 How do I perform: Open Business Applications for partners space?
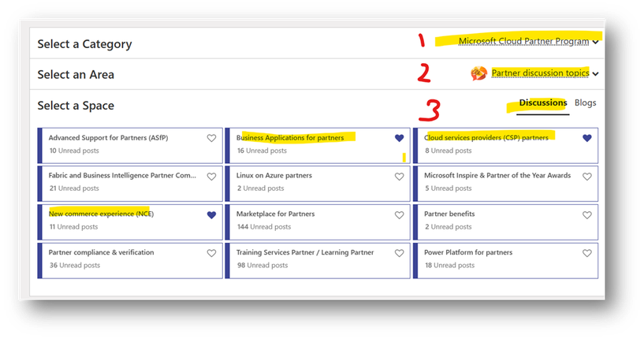point(318,146)
